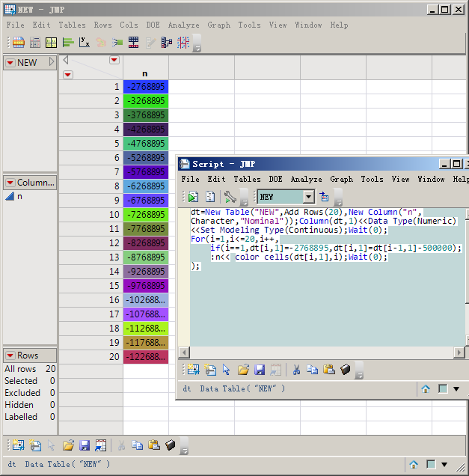Click the save icon in Script window toolbar

point(260,370)
